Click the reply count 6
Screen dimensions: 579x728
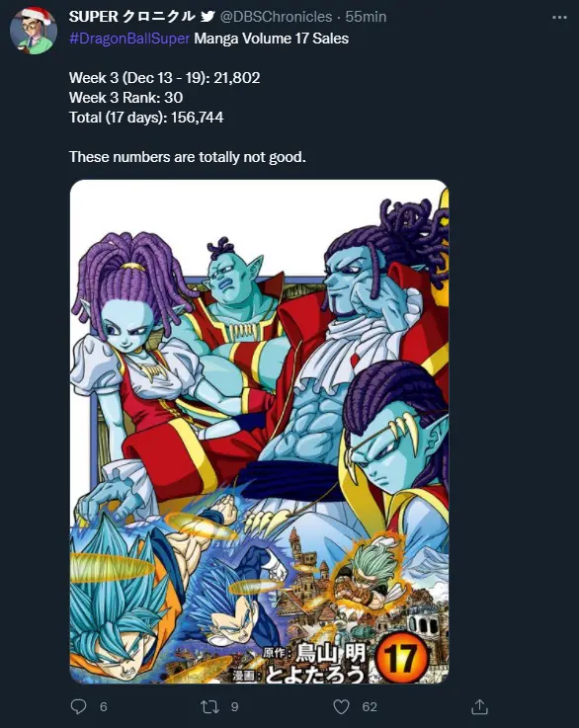point(104,706)
